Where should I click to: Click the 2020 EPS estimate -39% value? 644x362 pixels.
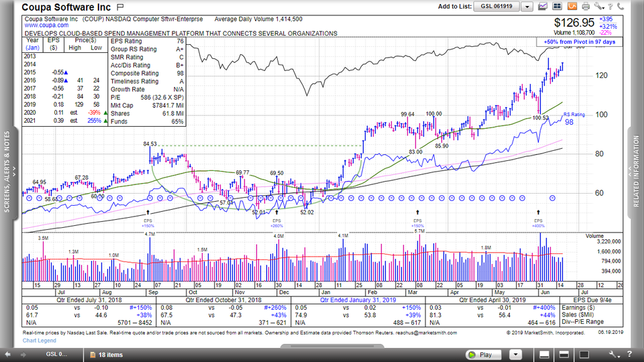click(94, 113)
